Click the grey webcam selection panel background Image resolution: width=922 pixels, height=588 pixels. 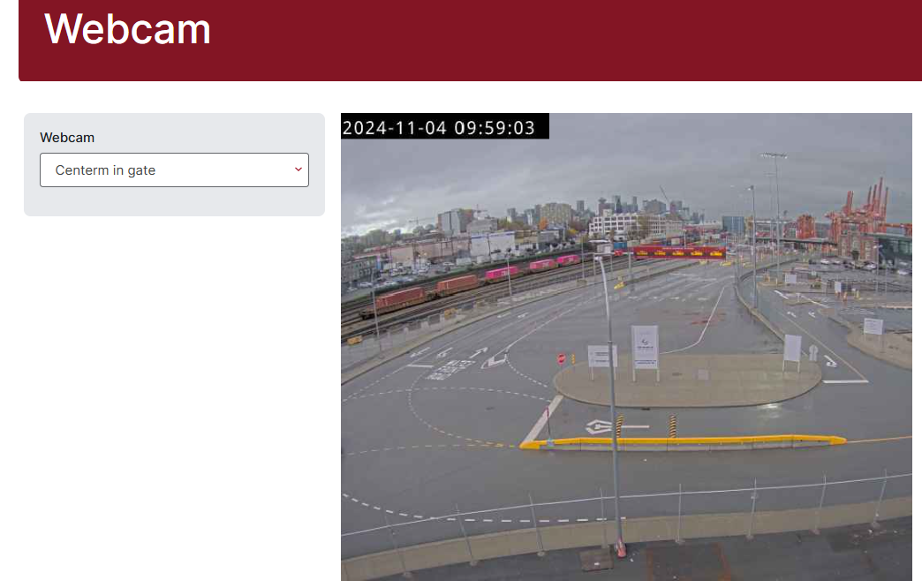tap(174, 201)
